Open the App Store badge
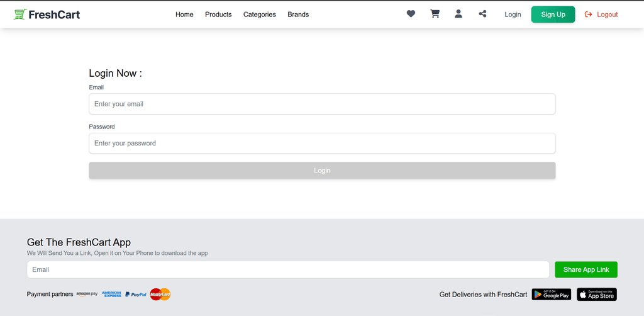The image size is (644, 316). point(597,294)
